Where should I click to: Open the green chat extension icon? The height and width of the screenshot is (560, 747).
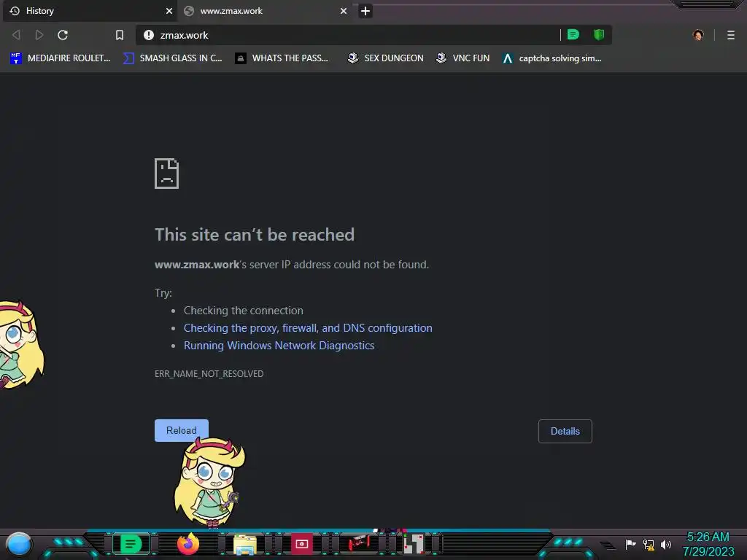coord(573,35)
